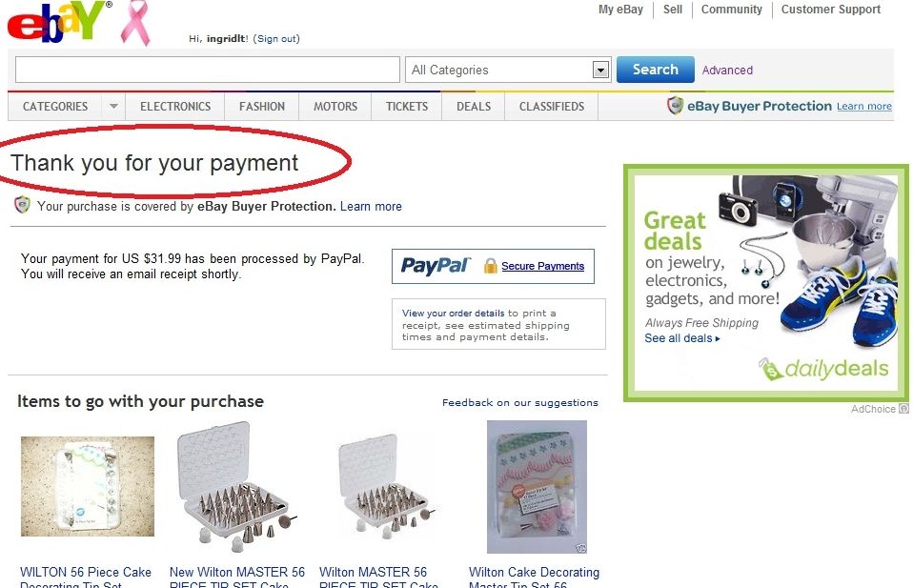Click the AdChoice info icon
Image resolution: width=913 pixels, height=588 pixels.
tap(903, 409)
